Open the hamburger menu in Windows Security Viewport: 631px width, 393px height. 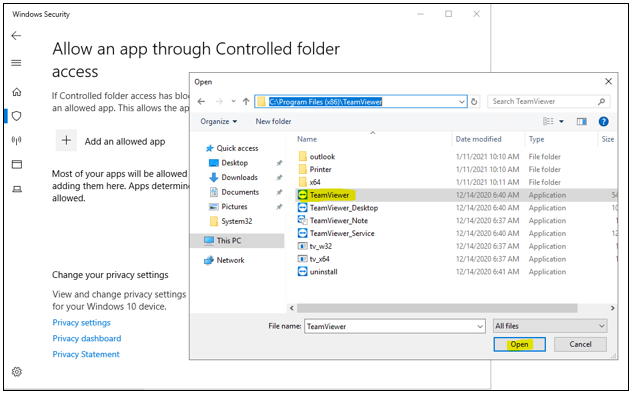tap(16, 63)
